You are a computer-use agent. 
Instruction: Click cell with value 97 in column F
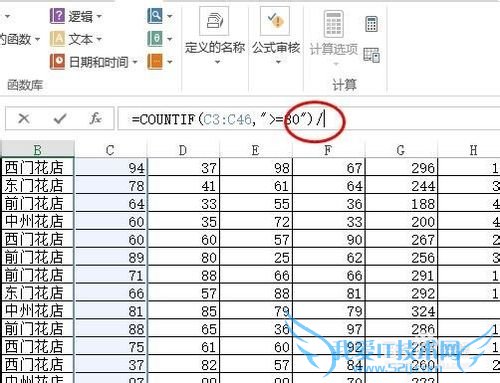329,329
